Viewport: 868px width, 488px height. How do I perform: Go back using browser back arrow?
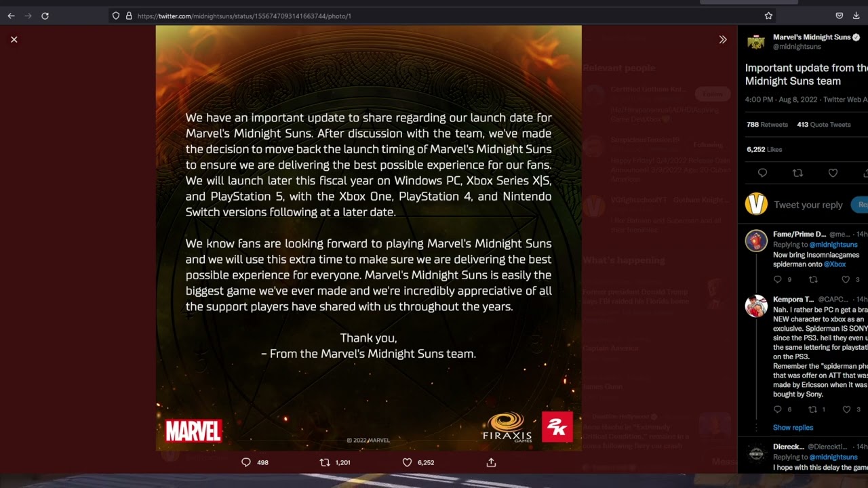11,16
